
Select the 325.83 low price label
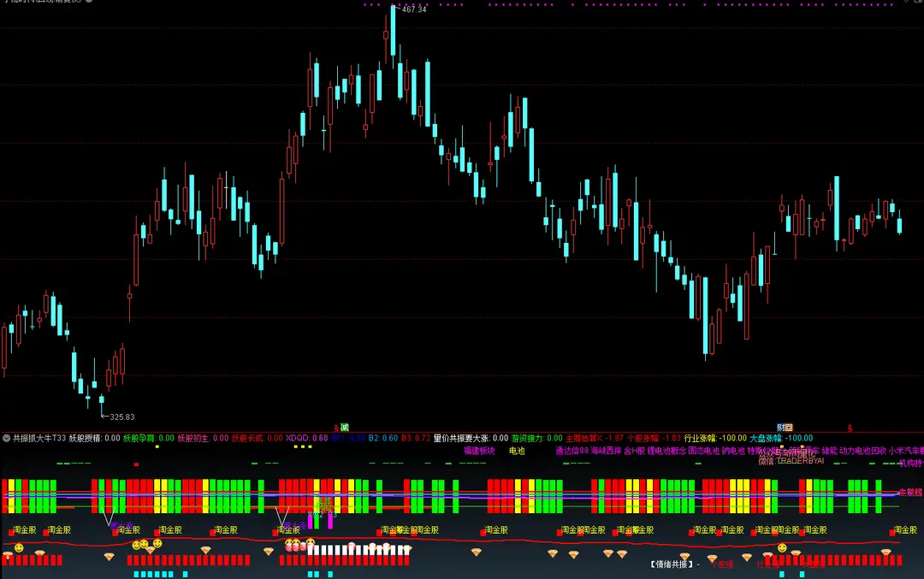point(122,417)
